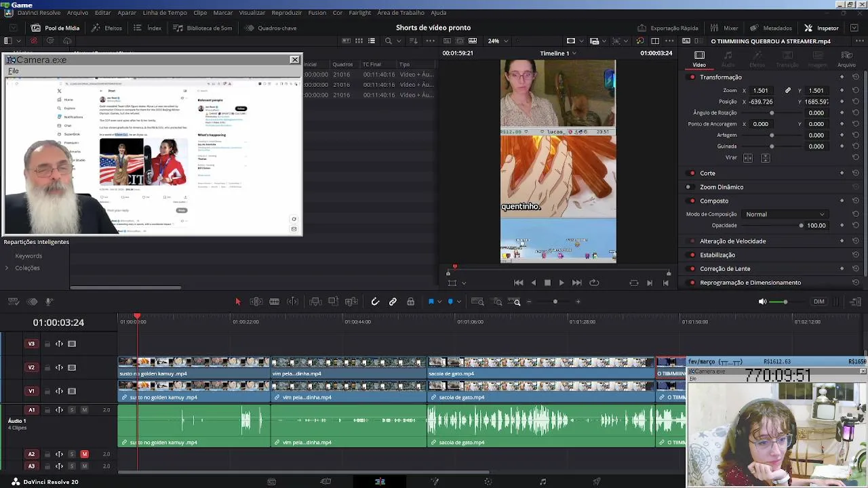868x488 pixels.
Task: Link Zoom X and Y values
Action: pyautogui.click(x=788, y=90)
